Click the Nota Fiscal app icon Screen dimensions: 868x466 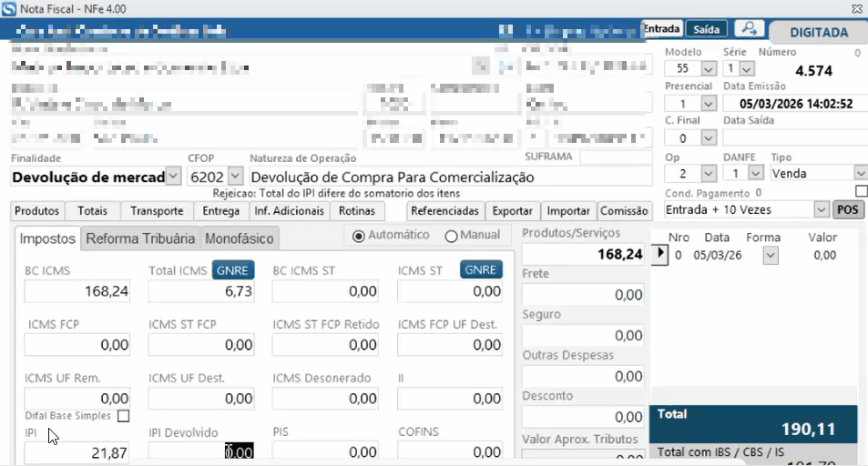[x=9, y=8]
